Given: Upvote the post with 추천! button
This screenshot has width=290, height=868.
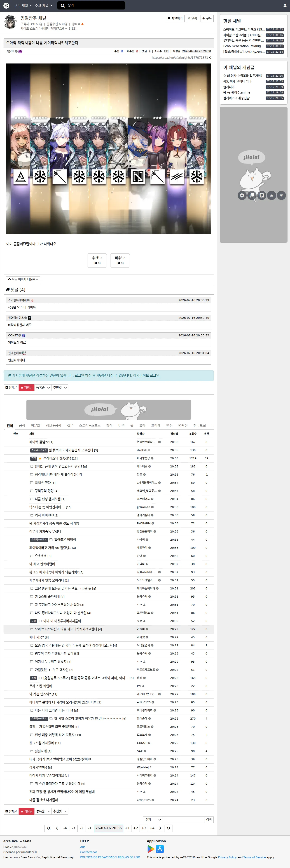Looking at the screenshot, I should [x=97, y=260].
